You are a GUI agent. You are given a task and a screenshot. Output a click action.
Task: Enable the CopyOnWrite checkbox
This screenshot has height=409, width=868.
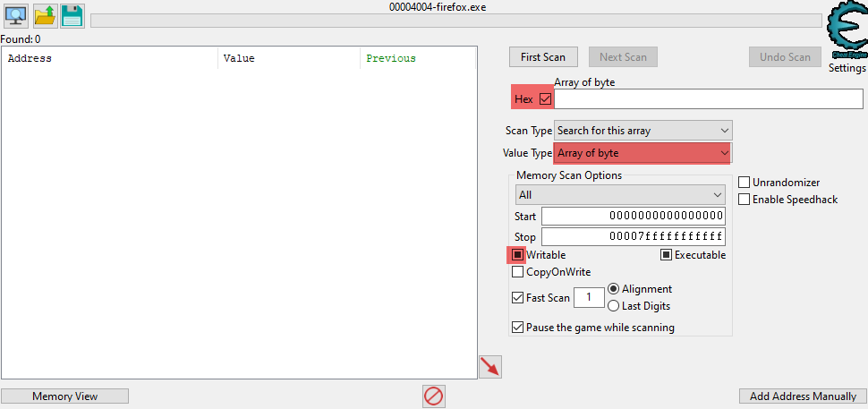[x=517, y=272]
